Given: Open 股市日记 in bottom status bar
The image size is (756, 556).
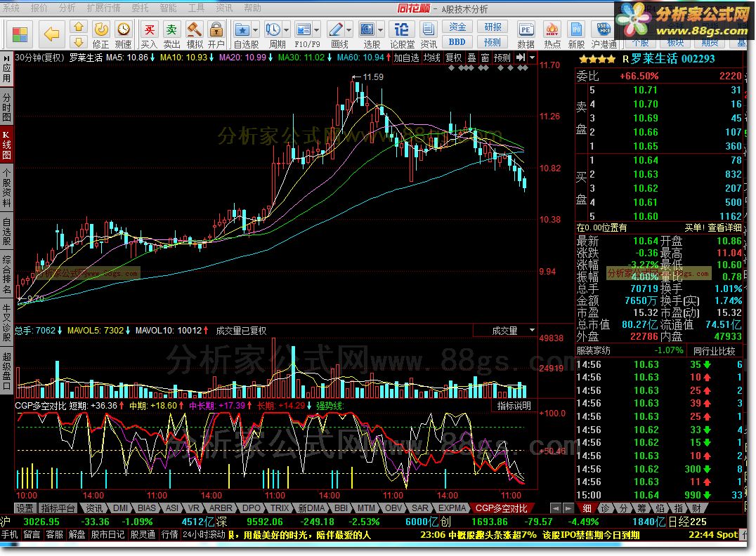Looking at the screenshot, I should pyautogui.click(x=107, y=534).
